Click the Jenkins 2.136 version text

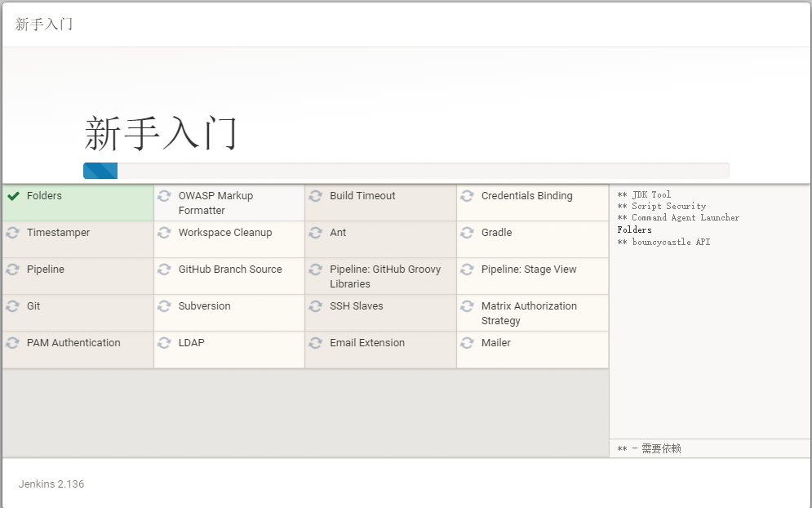pyautogui.click(x=51, y=483)
